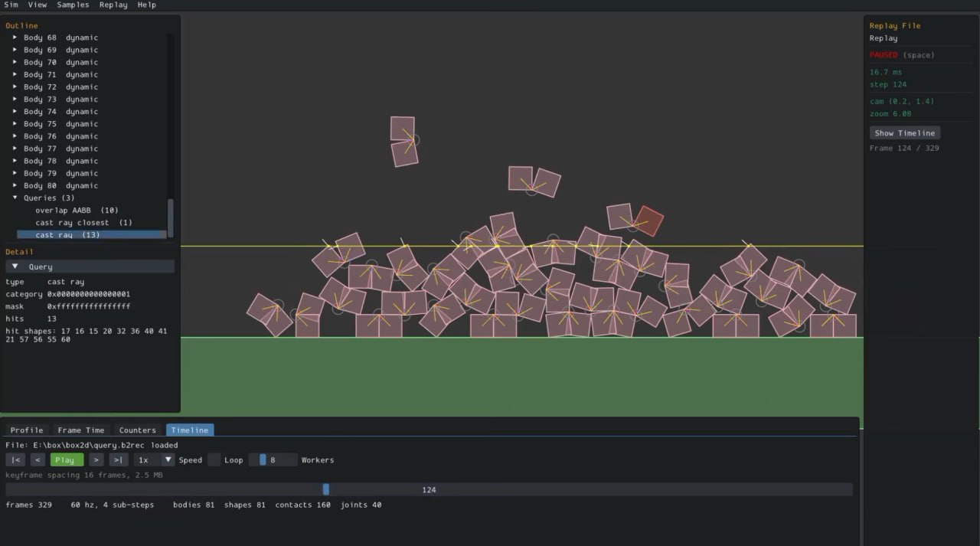Image resolution: width=980 pixels, height=546 pixels.
Task: Click the 'zoom 6.08' value
Action: [x=890, y=113]
